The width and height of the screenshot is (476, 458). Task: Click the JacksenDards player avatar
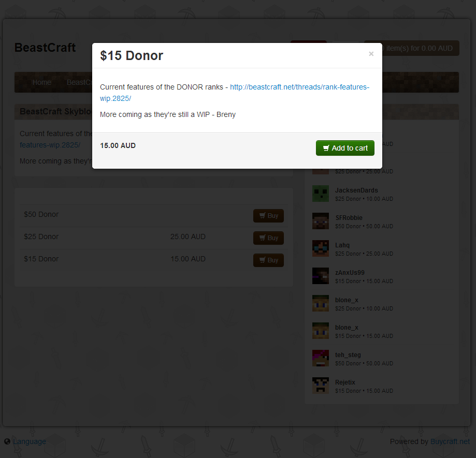(x=321, y=194)
